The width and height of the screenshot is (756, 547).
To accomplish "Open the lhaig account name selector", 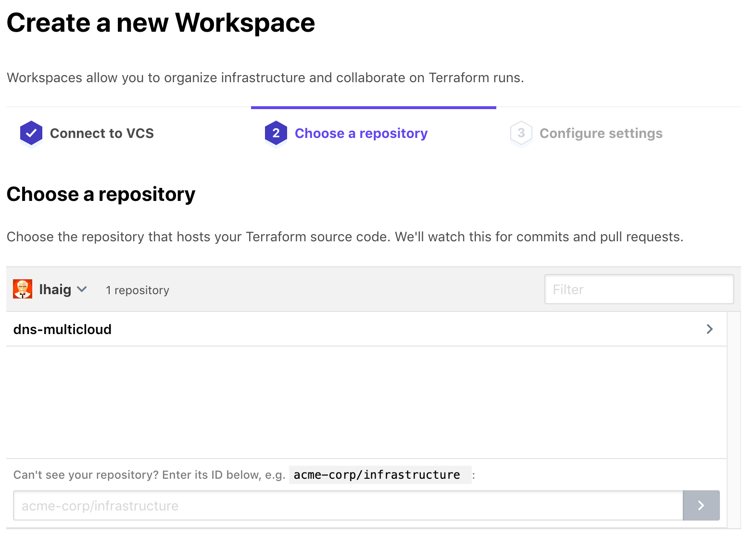I will coord(55,289).
